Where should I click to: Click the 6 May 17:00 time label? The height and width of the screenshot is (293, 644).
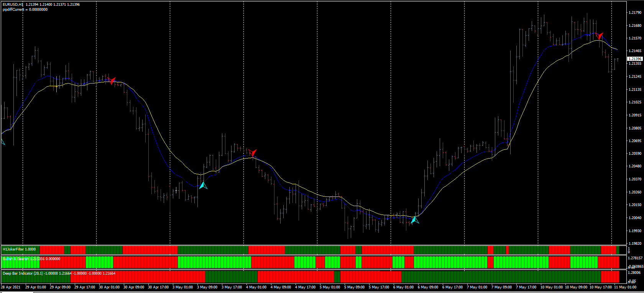tap(453, 287)
